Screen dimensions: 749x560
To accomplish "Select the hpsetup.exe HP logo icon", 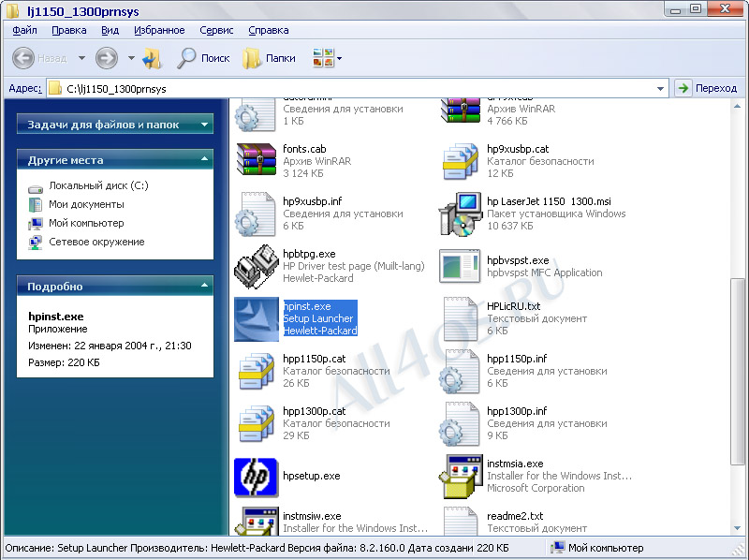I will [256, 477].
